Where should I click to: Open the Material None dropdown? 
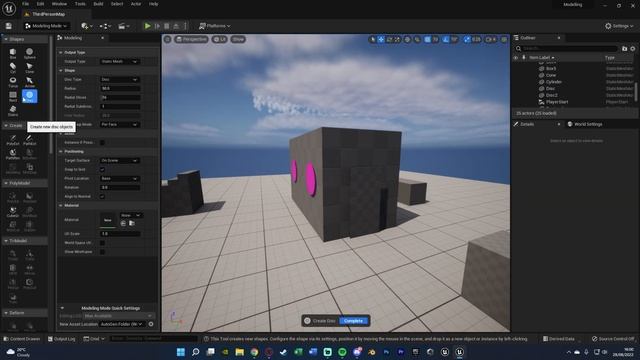point(131,215)
